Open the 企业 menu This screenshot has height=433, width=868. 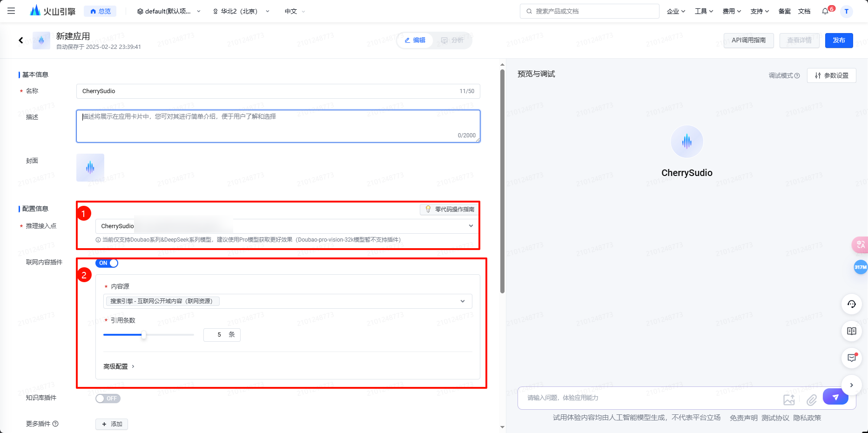click(676, 11)
